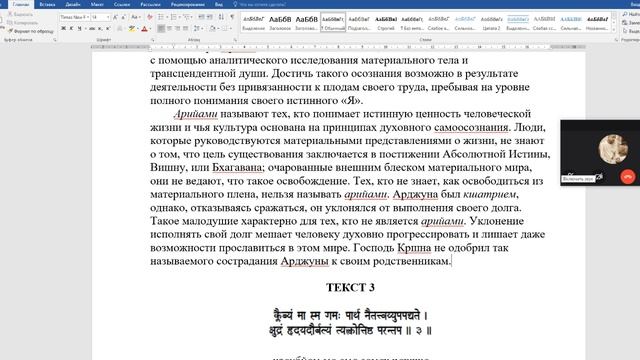Viewport: 640px width, 360px height.
Task: Open numbering library dropdown arrow
Action: (x=180, y=17)
